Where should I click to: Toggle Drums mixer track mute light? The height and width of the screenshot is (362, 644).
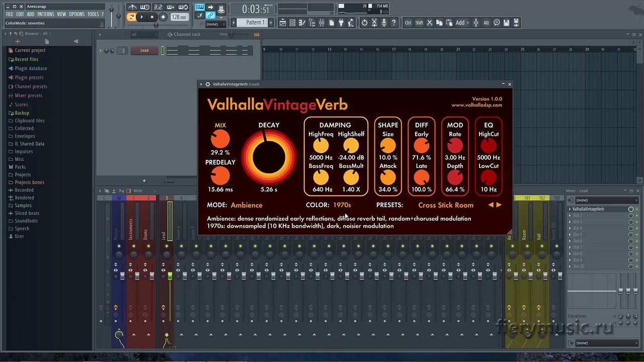click(148, 246)
